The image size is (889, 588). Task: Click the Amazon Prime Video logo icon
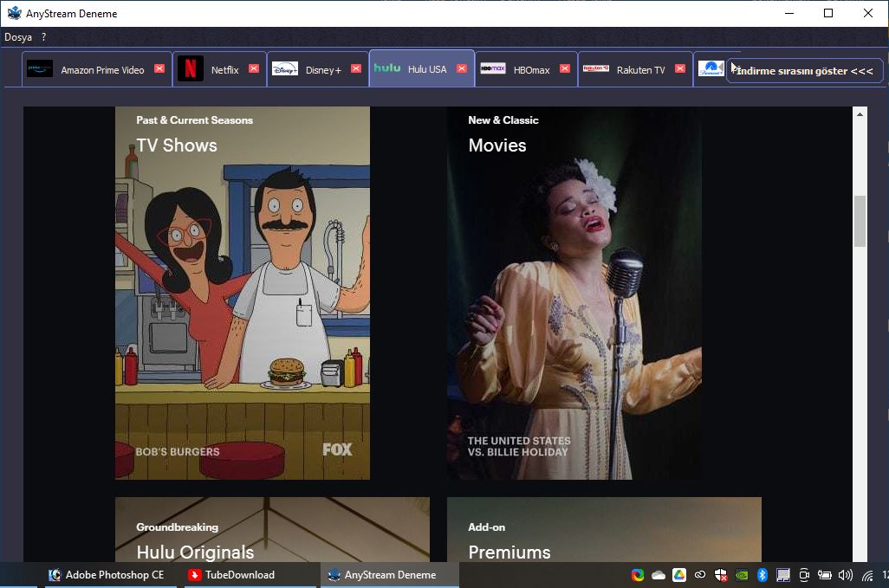tap(40, 68)
